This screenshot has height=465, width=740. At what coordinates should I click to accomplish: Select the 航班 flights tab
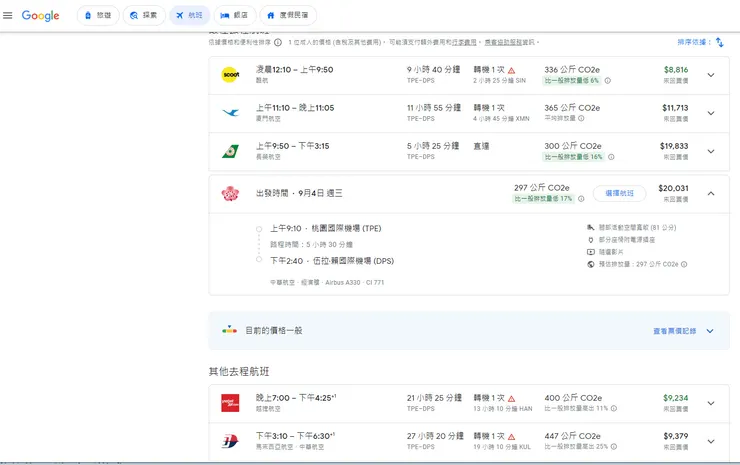coord(189,16)
